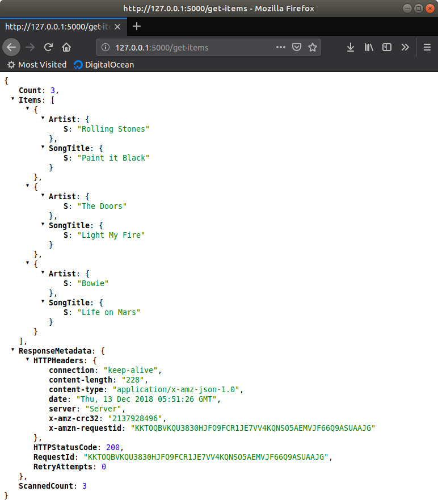Image resolution: width=438 pixels, height=504 pixels.
Task: Toggle the sidebar view icon
Action: (x=387, y=47)
